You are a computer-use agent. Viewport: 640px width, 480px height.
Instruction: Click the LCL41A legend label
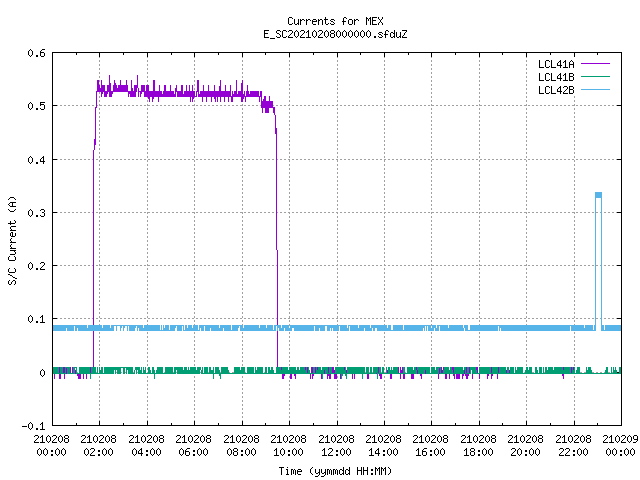pos(556,64)
